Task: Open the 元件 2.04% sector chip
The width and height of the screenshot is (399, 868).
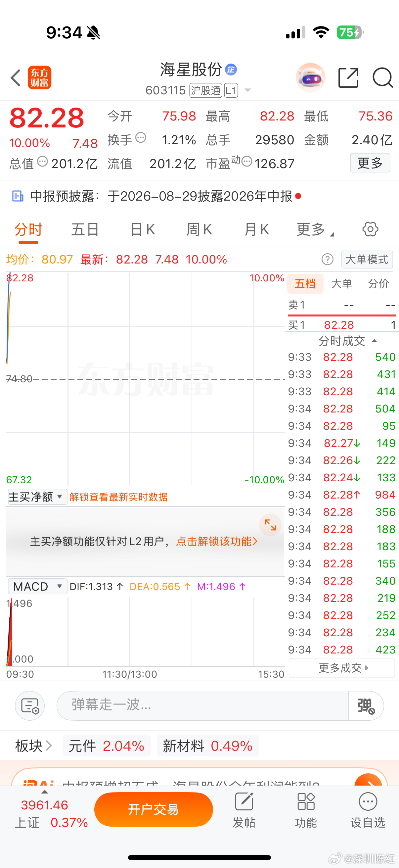Action: 107,746
